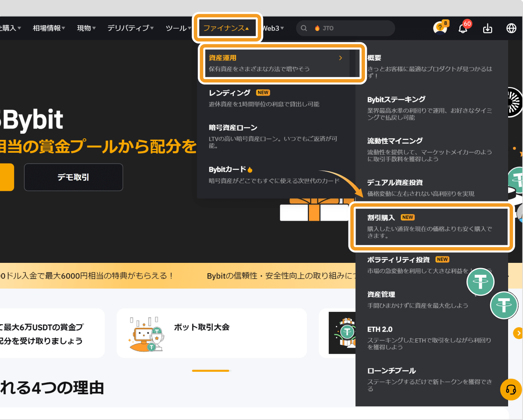
Task: Click the Bybit hero title text
Action: (31, 119)
